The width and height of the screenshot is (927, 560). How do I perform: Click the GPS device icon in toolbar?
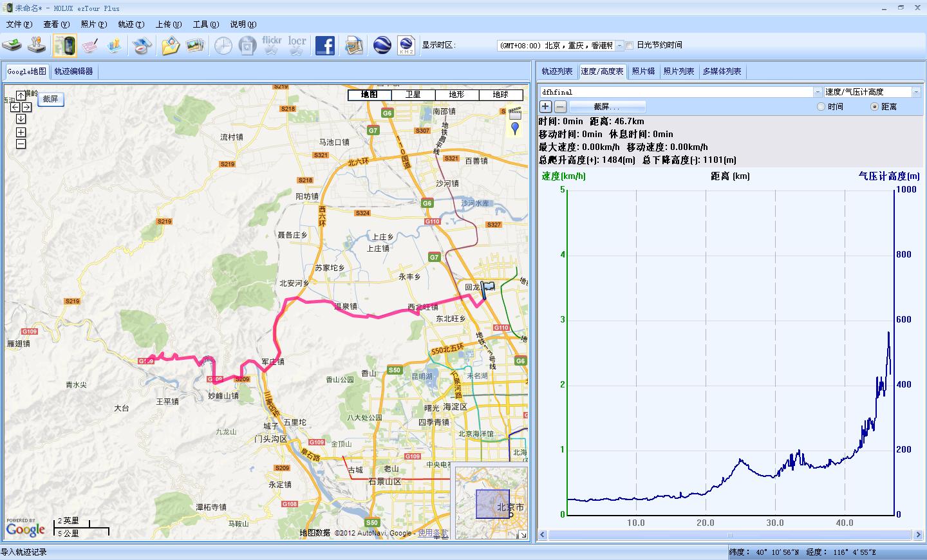(64, 46)
